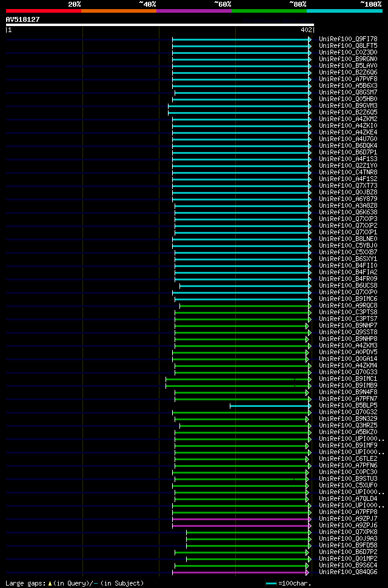Image resolution: width=388 pixels, height=588 pixels.
Task: Click UniRef100_A7QLD4 label
Action: pos(348,499)
